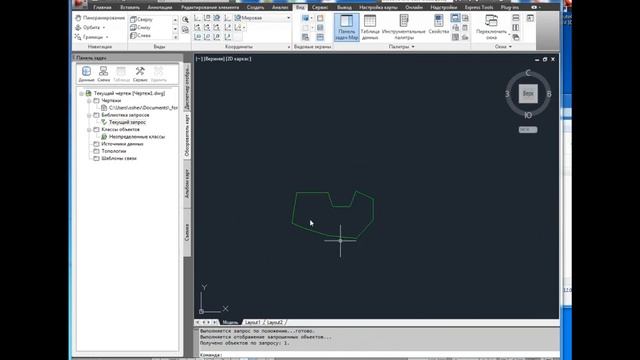The height and width of the screenshot is (360, 640).
Task: Open the Таблица данных palette
Action: (370, 27)
